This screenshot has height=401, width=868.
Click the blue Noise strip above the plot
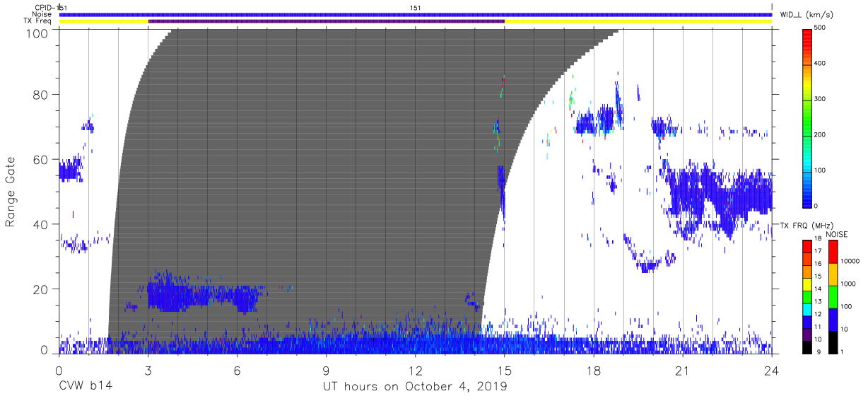[416, 14]
